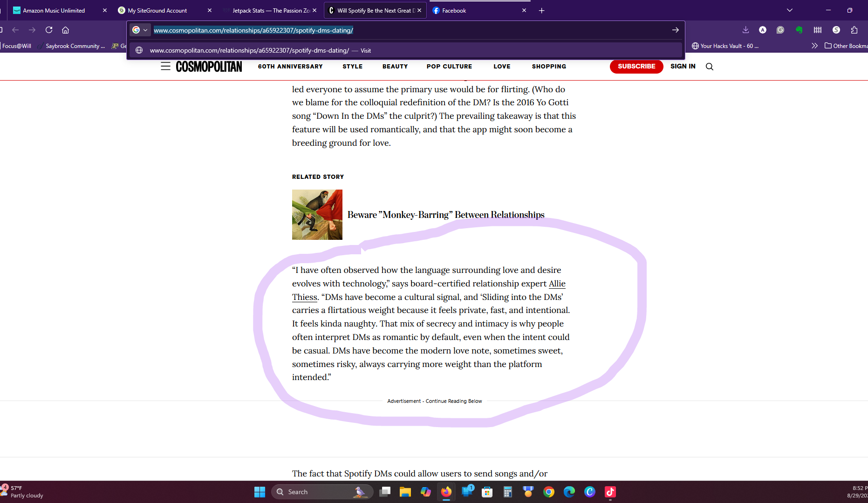This screenshot has height=503, width=868.
Task: Click the back navigation arrow
Action: point(15,30)
